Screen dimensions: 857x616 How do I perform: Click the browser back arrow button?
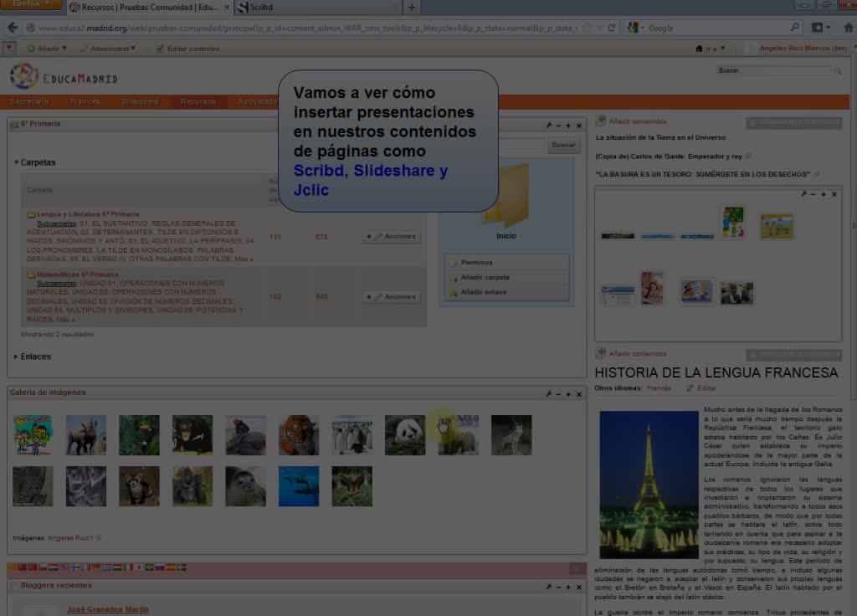click(x=13, y=28)
